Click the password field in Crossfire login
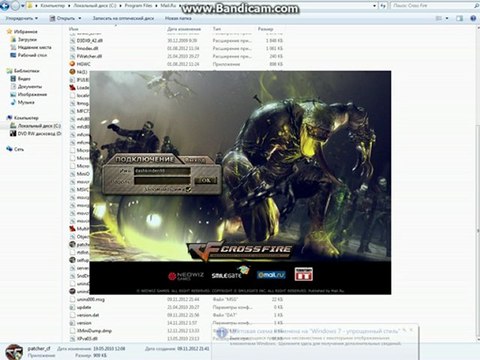The image size is (480, 360). coord(162,181)
